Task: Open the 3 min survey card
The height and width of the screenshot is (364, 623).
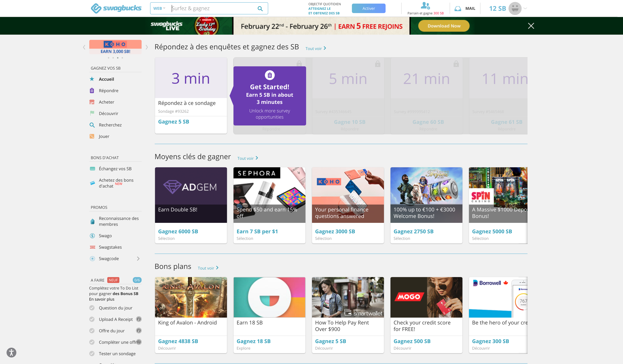Action: click(191, 96)
